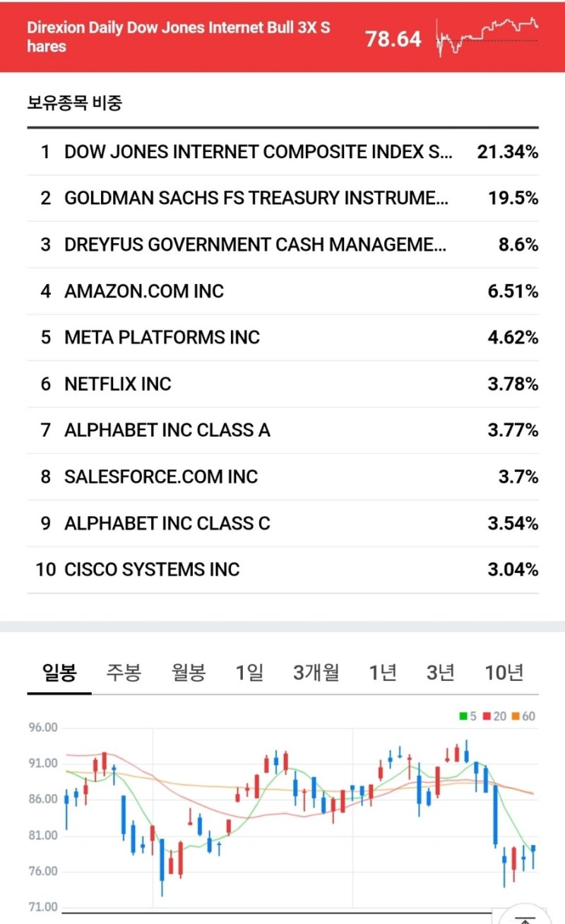
Task: Open the AMAZON.COM INC holding
Action: click(144, 291)
